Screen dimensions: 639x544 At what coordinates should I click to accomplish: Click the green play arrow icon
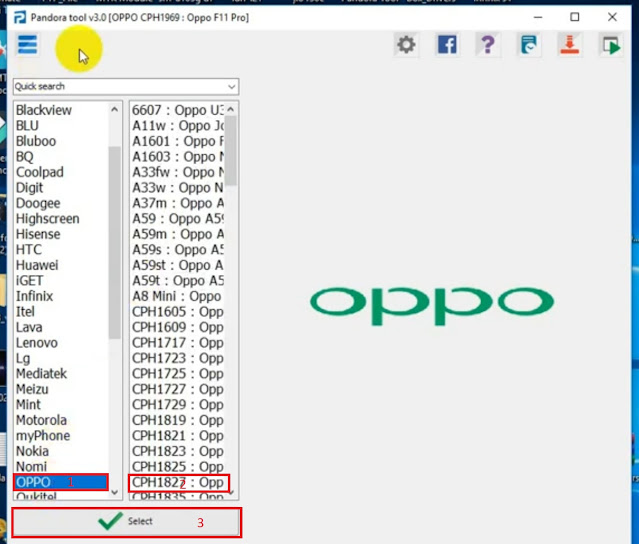(610, 44)
